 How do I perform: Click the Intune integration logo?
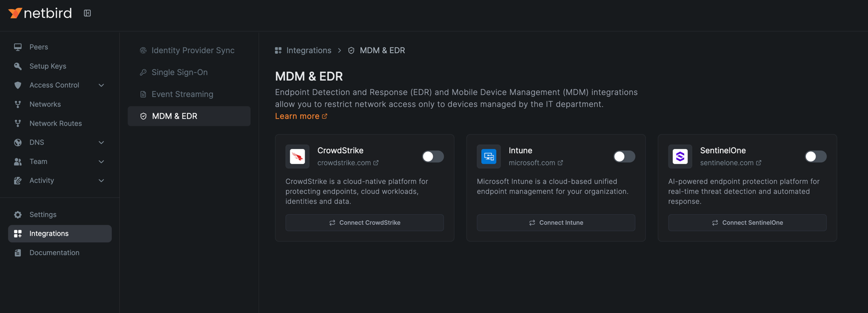[x=488, y=156]
